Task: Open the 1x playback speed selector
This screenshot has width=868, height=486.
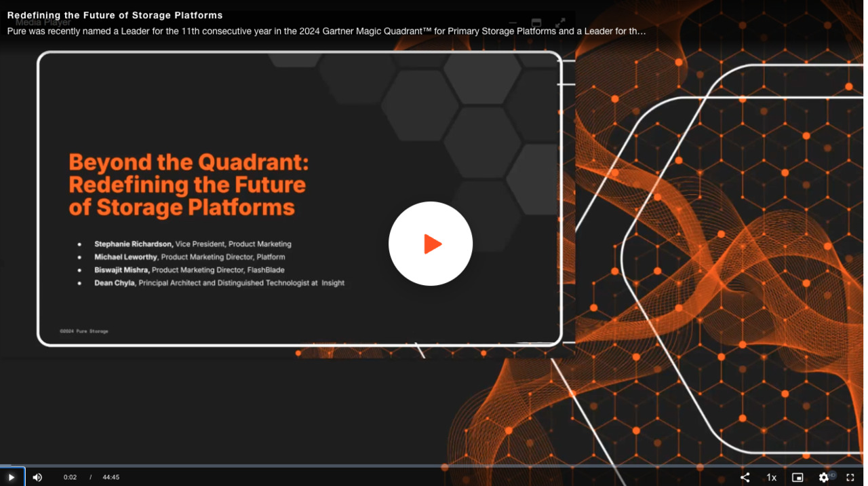Action: pyautogui.click(x=771, y=477)
